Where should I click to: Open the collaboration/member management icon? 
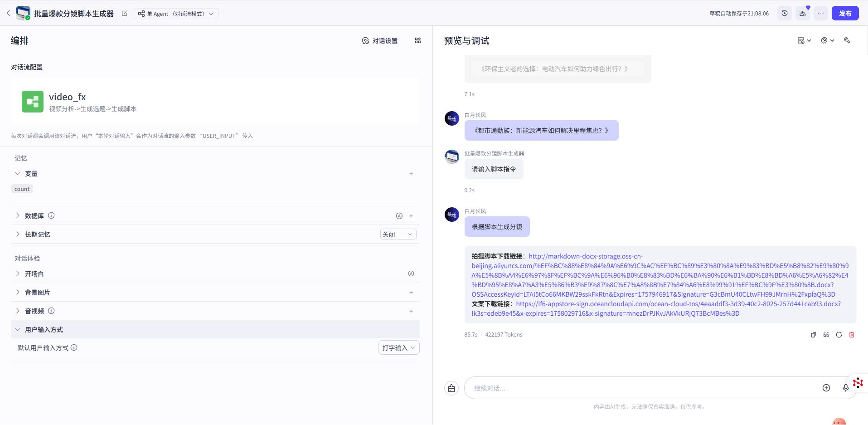[802, 13]
